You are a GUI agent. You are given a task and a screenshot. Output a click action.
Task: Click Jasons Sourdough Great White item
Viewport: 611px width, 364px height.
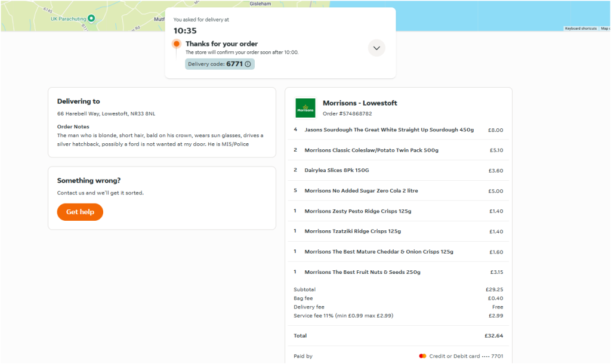coord(389,129)
